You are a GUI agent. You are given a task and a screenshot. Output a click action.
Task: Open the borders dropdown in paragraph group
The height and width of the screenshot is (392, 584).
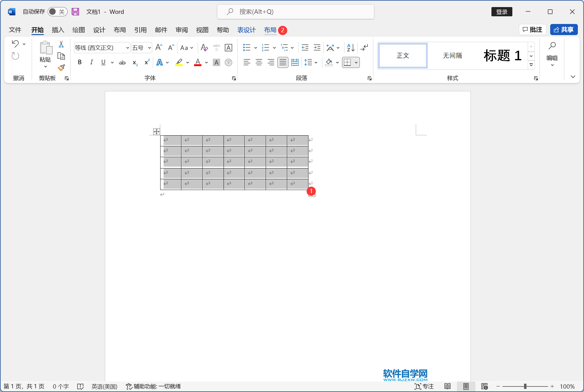pyautogui.click(x=356, y=62)
